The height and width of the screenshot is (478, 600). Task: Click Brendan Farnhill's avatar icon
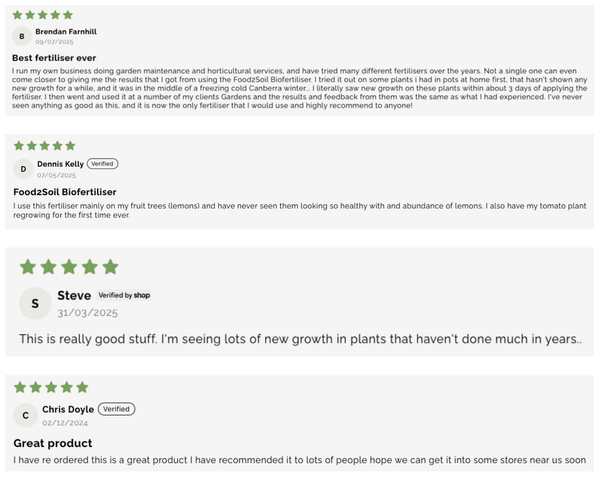click(22, 37)
